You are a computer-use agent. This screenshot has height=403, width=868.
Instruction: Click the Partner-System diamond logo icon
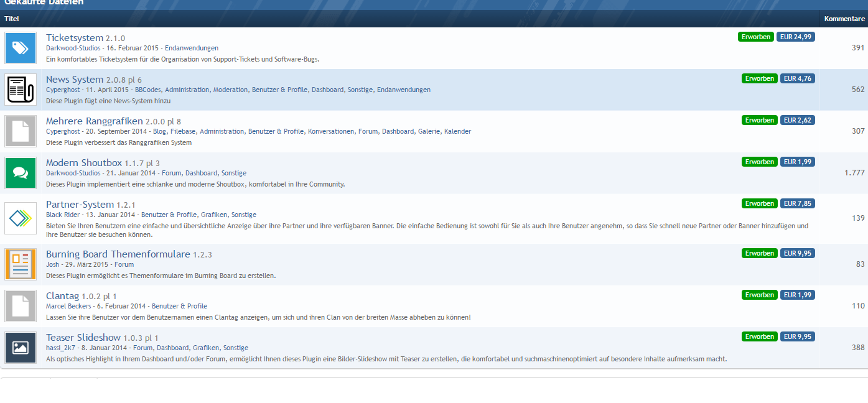coord(21,218)
